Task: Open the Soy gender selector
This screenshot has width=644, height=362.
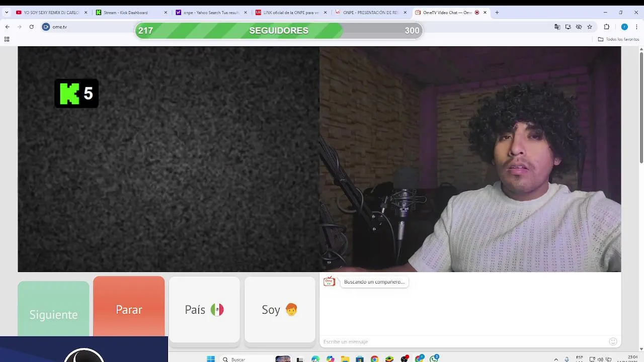Action: click(280, 309)
